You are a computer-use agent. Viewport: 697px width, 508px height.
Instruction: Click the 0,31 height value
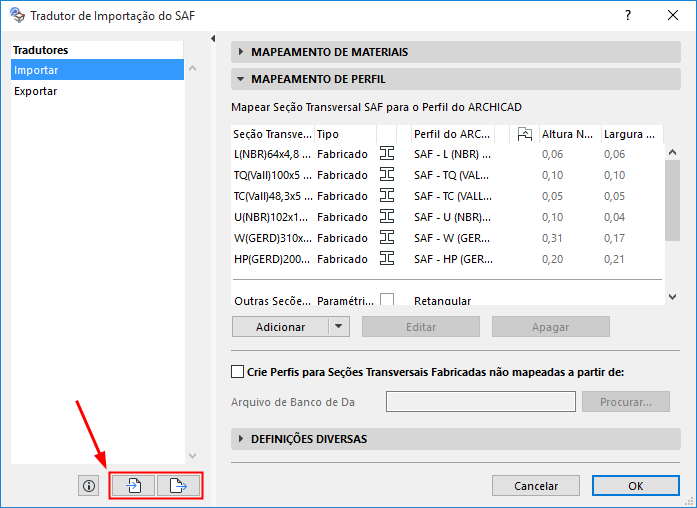[552, 238]
